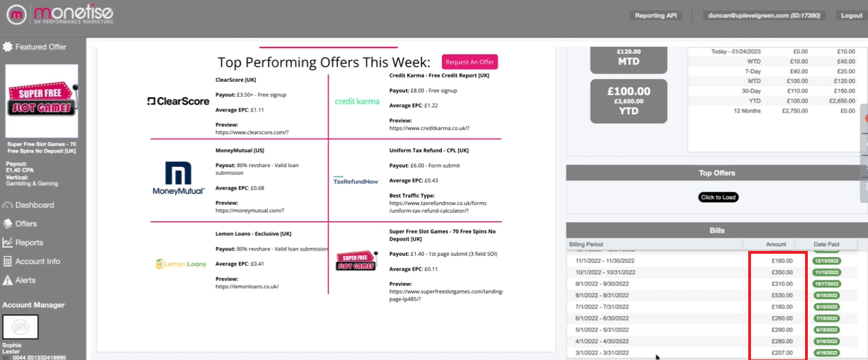Image resolution: width=868 pixels, height=360 pixels.
Task: Click the credit karma logo
Action: (x=357, y=101)
